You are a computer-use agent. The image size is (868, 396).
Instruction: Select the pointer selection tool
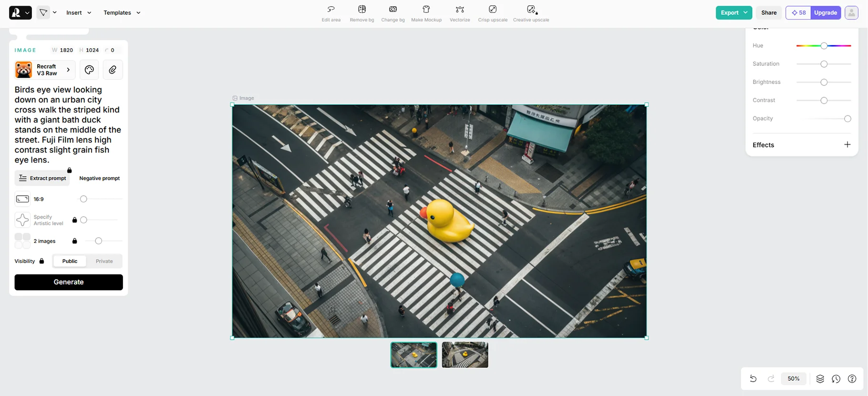(x=43, y=13)
